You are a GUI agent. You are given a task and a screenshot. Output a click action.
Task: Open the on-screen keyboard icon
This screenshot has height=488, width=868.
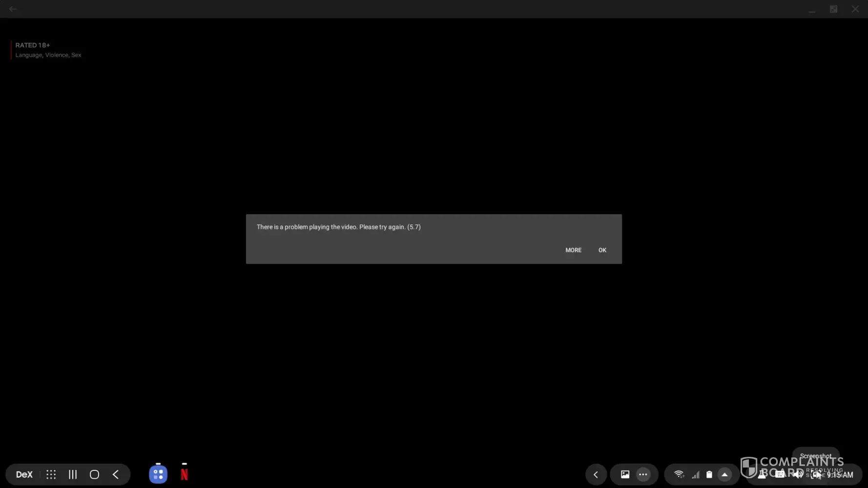click(780, 474)
